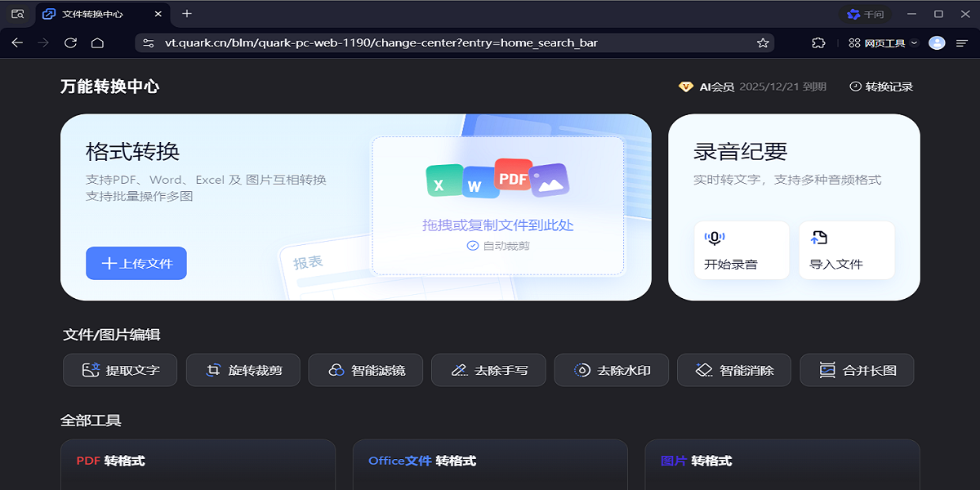980x490 pixels.
Task: Open 旋转裁剪 rotate crop tool
Action: (x=243, y=370)
